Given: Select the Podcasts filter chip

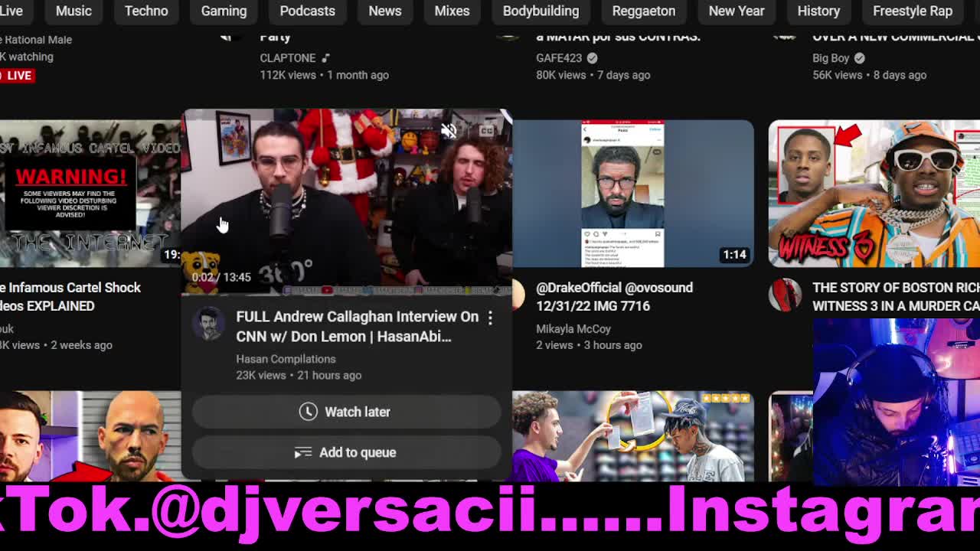Looking at the screenshot, I should pos(307,11).
